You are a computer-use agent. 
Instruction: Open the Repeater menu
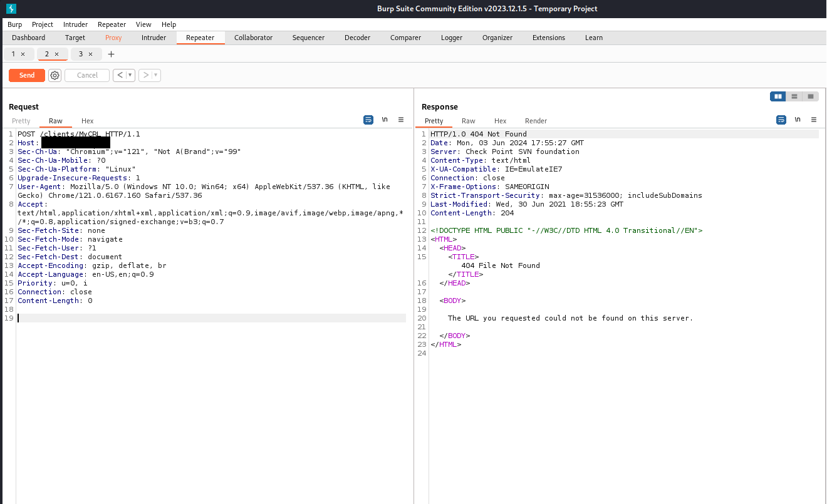tap(112, 24)
